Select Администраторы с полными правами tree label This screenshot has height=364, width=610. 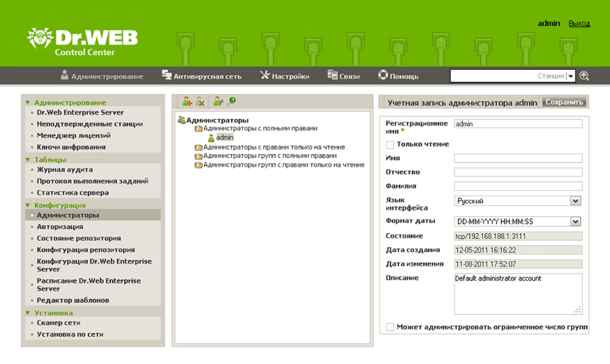tap(260, 129)
